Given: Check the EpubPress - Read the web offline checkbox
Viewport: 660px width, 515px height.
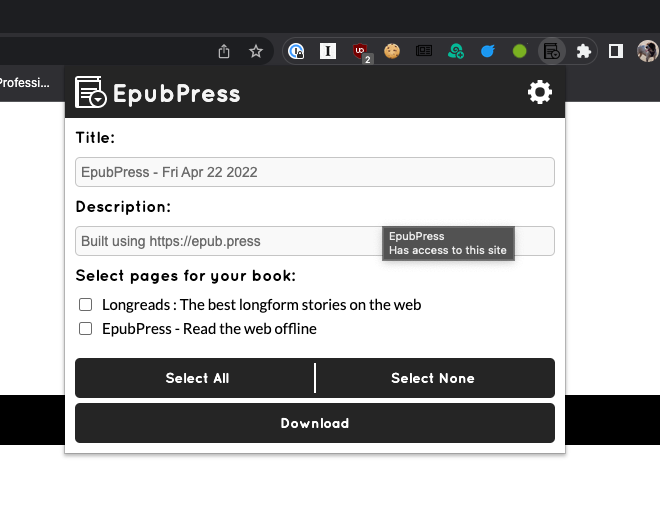Looking at the screenshot, I should coord(85,328).
